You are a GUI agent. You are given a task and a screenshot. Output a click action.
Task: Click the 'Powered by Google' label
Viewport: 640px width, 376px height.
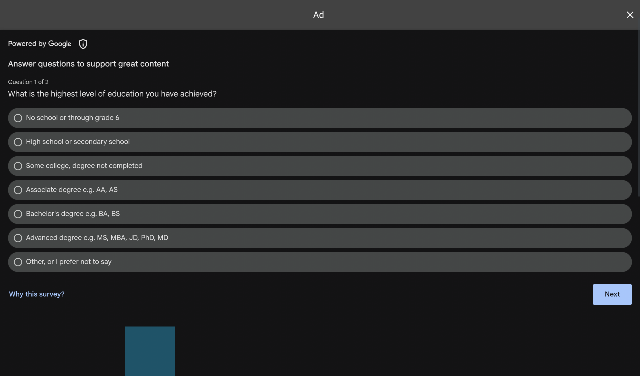(x=40, y=44)
